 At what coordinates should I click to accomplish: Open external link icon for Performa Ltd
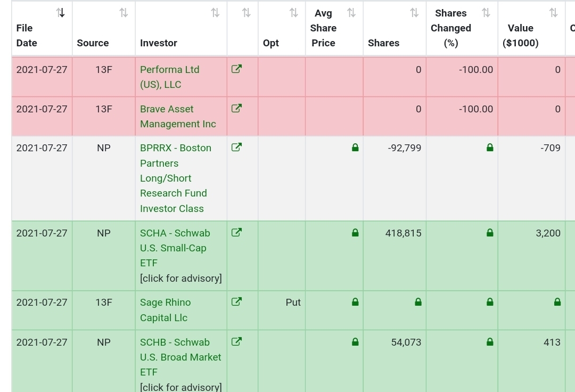point(236,69)
